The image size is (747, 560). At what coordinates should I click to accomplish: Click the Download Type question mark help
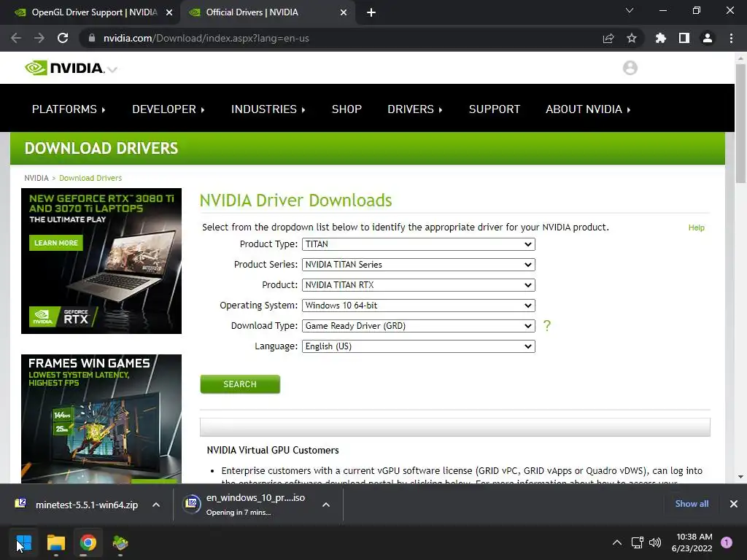coord(547,326)
